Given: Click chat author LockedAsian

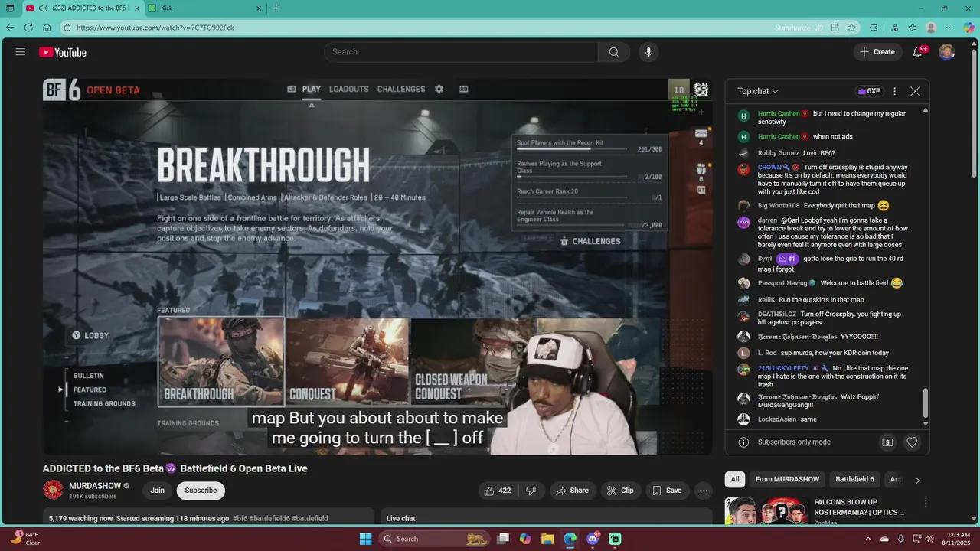Looking at the screenshot, I should [776, 419].
